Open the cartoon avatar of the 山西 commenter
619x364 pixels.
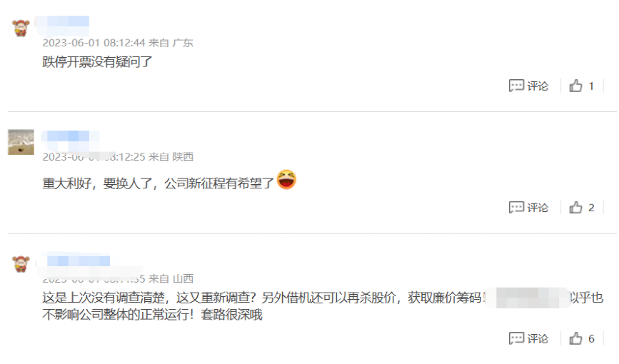pyautogui.click(x=21, y=264)
